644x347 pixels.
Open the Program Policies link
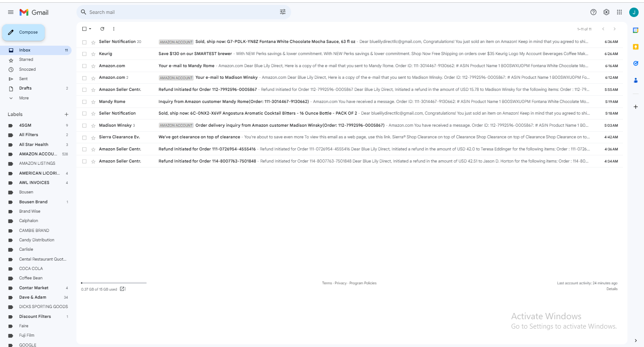[363, 283]
